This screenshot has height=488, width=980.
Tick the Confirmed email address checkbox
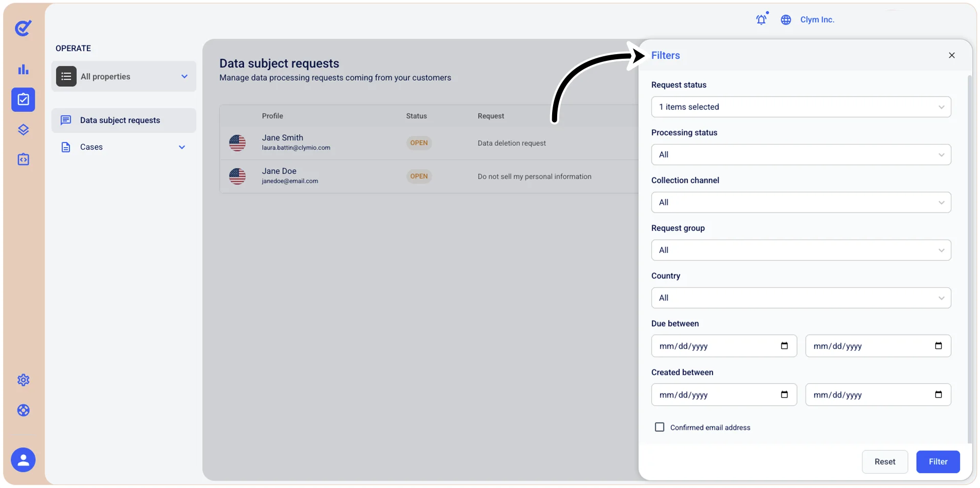pyautogui.click(x=659, y=427)
